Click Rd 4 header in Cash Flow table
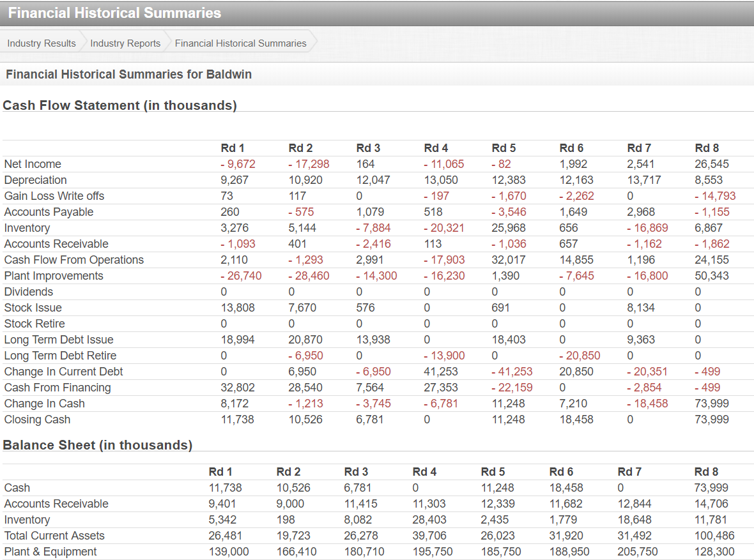This screenshot has height=560, width=754. (x=436, y=148)
